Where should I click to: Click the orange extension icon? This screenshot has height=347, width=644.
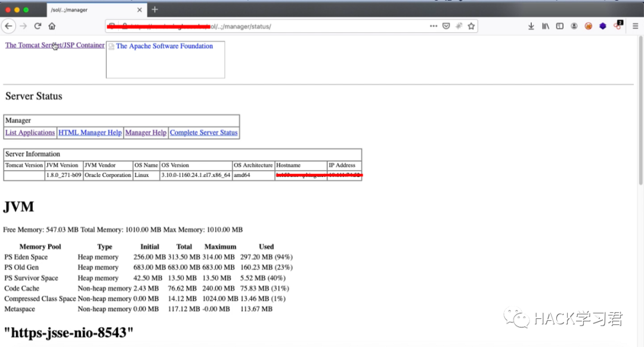pyautogui.click(x=589, y=26)
